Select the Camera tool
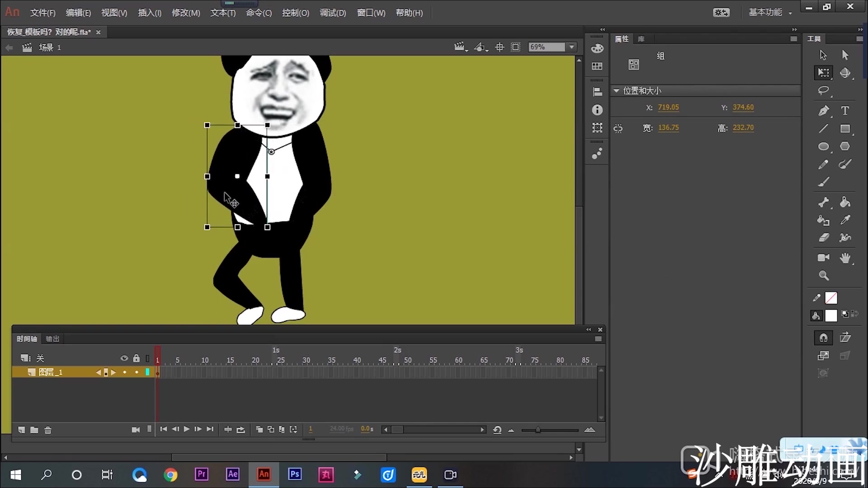The image size is (868, 488). coord(823,258)
